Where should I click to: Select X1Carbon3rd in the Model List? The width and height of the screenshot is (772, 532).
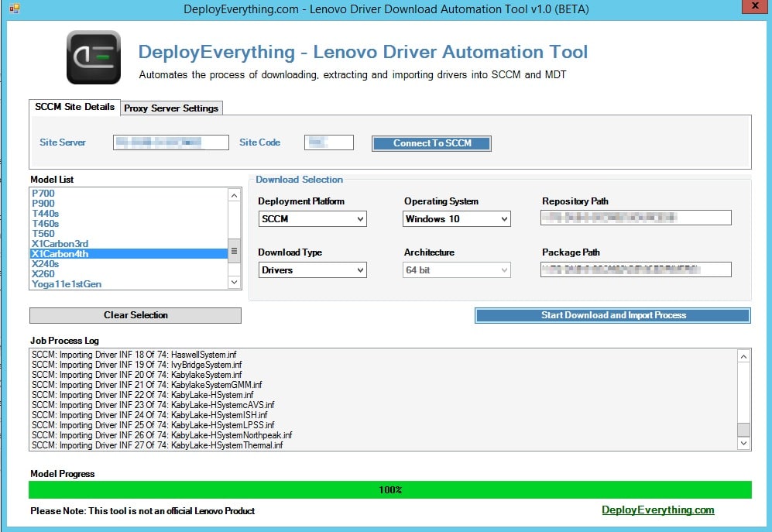click(x=129, y=244)
